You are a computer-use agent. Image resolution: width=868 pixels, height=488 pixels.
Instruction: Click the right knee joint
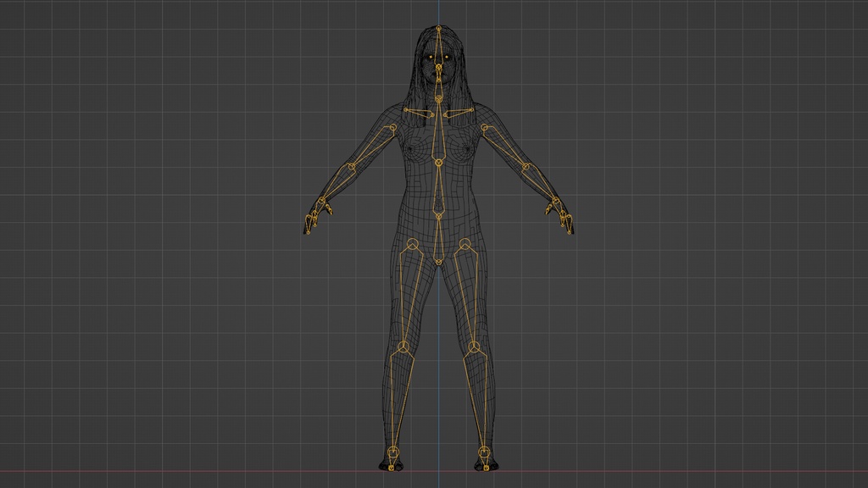(473, 346)
